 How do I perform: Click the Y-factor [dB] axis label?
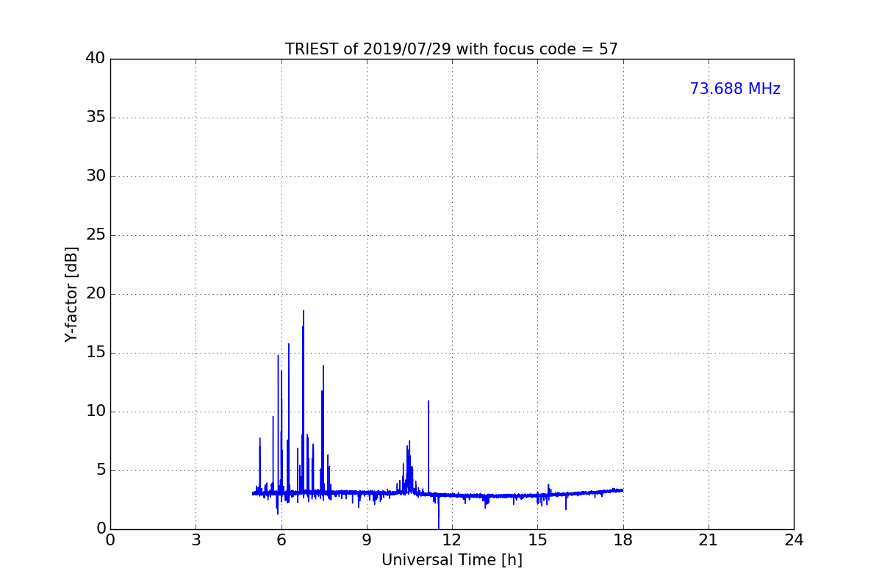(71, 294)
